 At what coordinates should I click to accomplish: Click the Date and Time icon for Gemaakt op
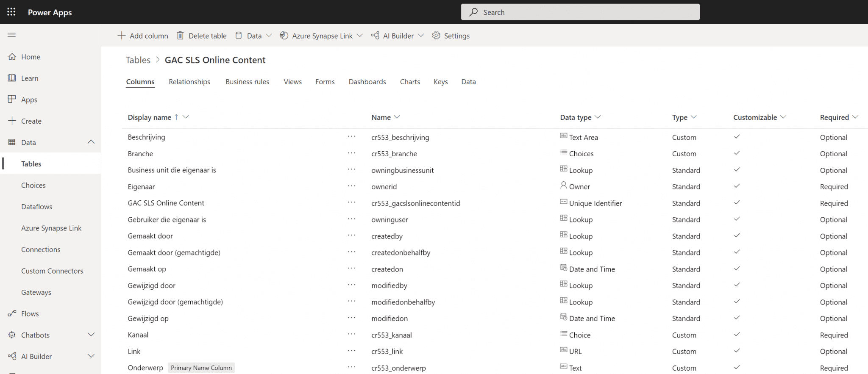(x=564, y=268)
